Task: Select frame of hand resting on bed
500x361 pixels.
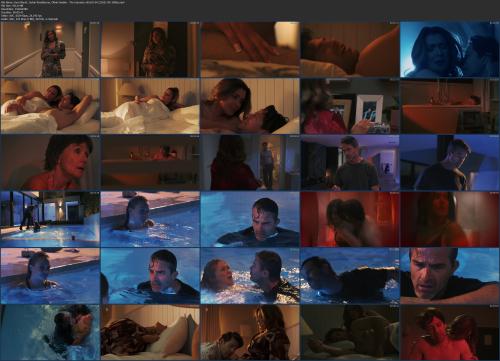Action: (x=250, y=49)
